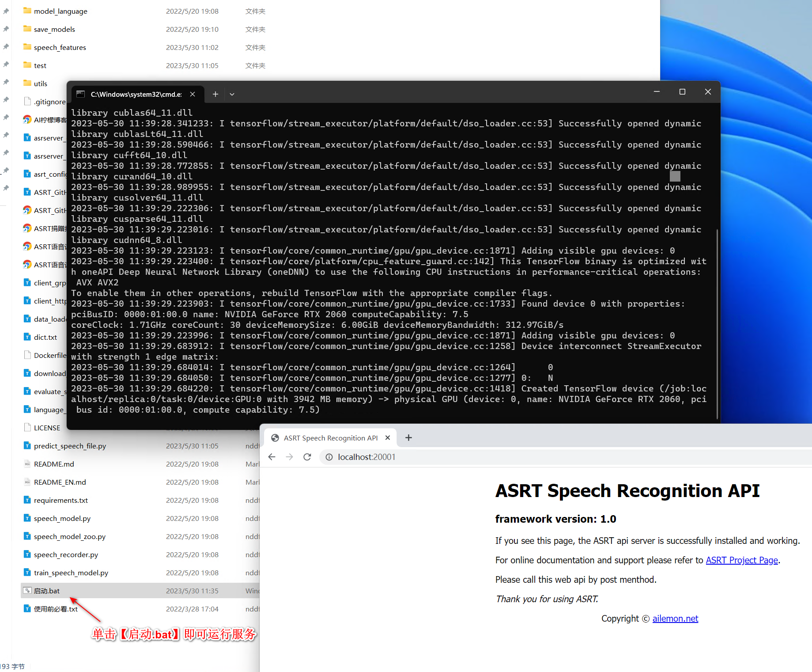The width and height of the screenshot is (812, 672).
Task: Open terminal profile dropdown chevron
Action: (232, 94)
